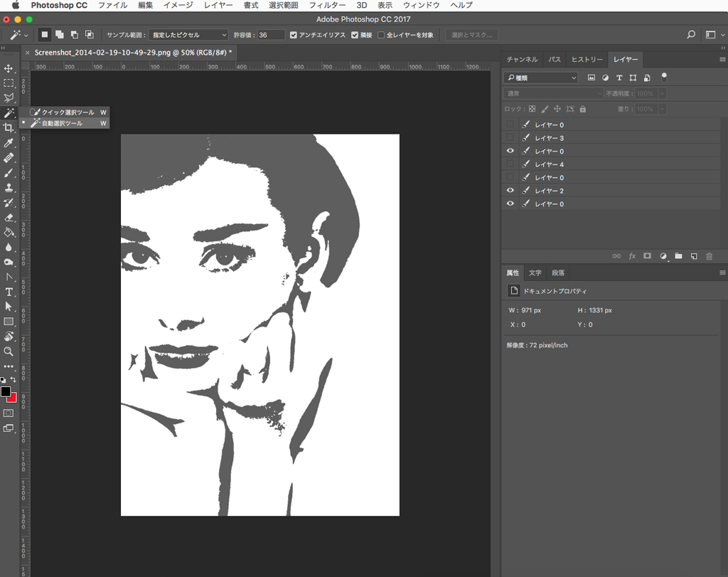This screenshot has height=577, width=728.
Task: Reset default foreground and background colors
Action: [4, 379]
